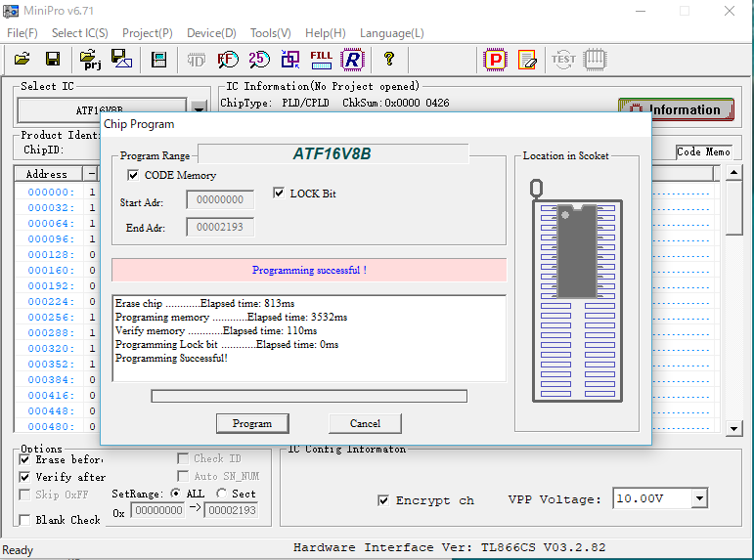This screenshot has height=560, width=754.
Task: Enable the Blank Check checkbox
Action: pos(24,520)
